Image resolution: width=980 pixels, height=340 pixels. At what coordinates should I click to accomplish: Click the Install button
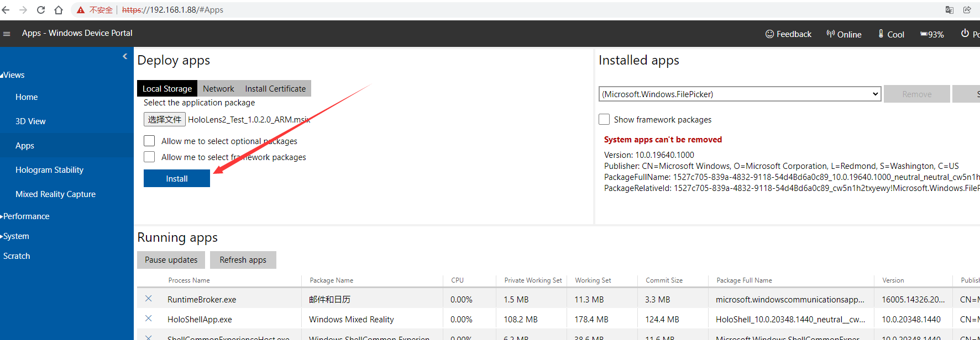[177, 178]
